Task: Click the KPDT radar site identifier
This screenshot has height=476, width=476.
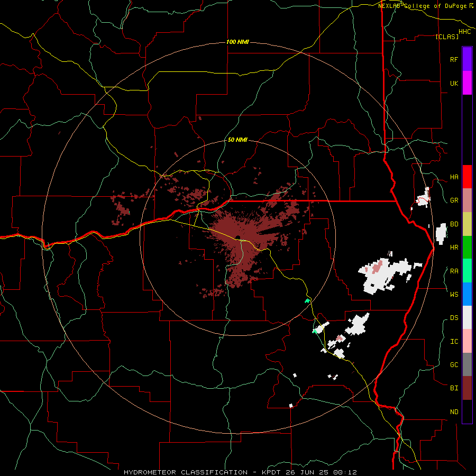Action: (x=271, y=472)
